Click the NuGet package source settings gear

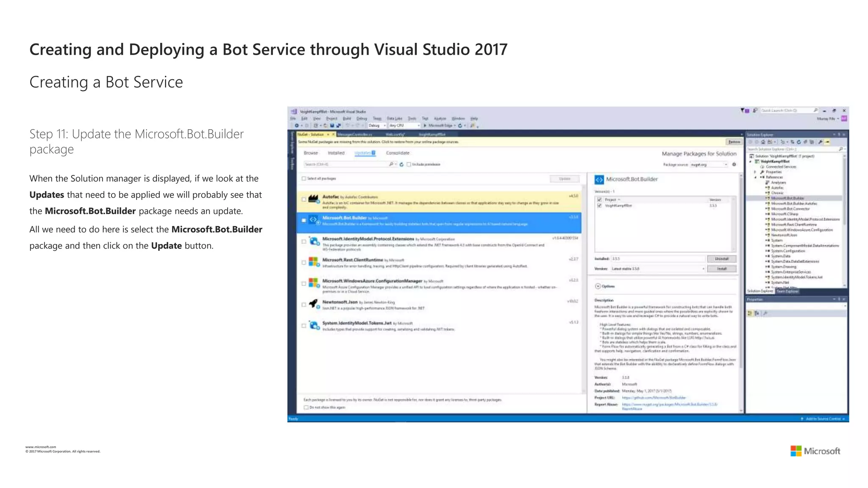point(734,164)
